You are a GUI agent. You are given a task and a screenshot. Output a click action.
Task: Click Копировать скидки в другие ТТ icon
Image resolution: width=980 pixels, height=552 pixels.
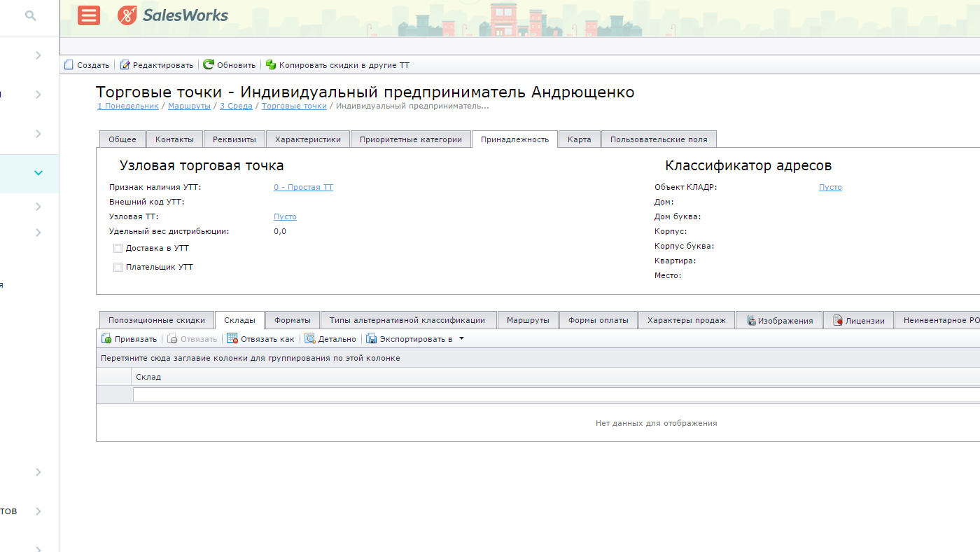[x=271, y=64]
